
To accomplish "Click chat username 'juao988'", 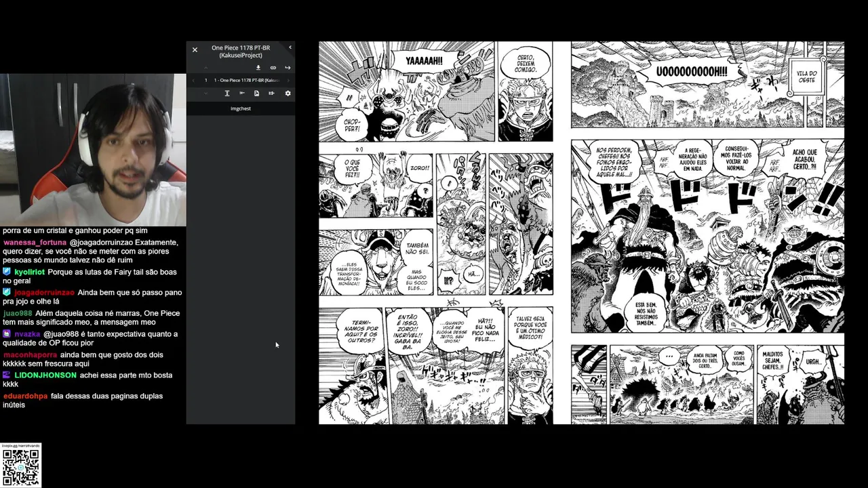I will click(x=18, y=313).
